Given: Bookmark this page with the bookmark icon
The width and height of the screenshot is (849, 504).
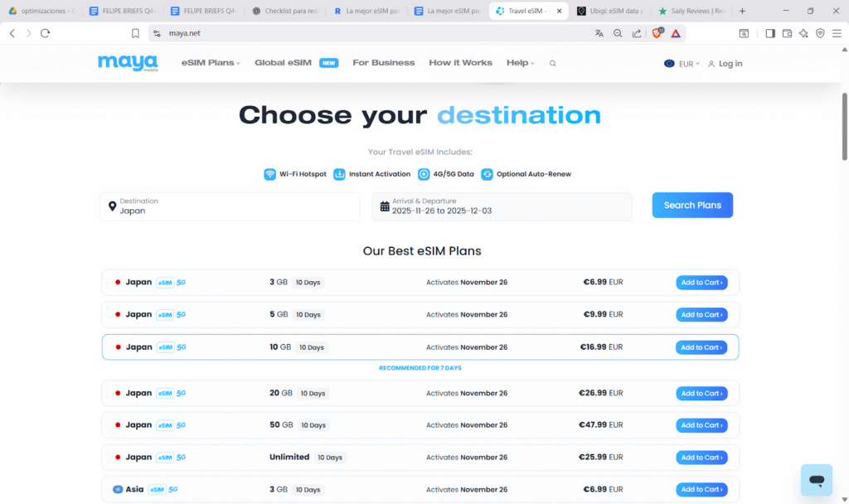Looking at the screenshot, I should (x=135, y=33).
